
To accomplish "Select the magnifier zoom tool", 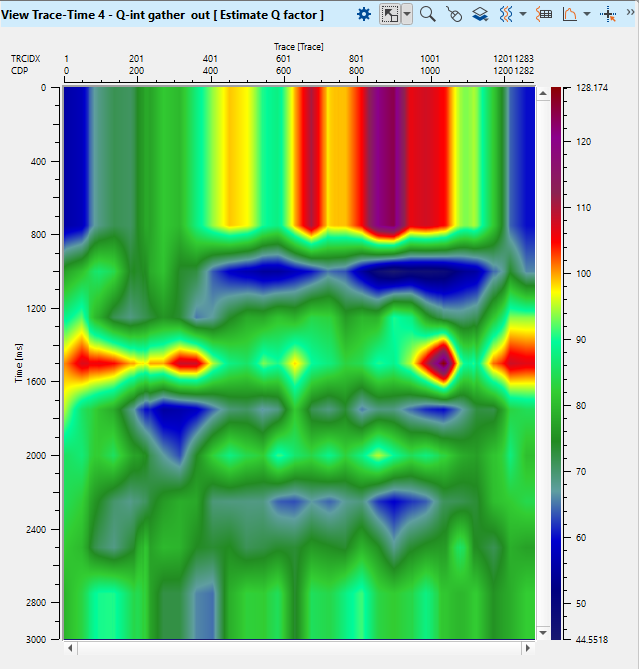I will [x=427, y=15].
